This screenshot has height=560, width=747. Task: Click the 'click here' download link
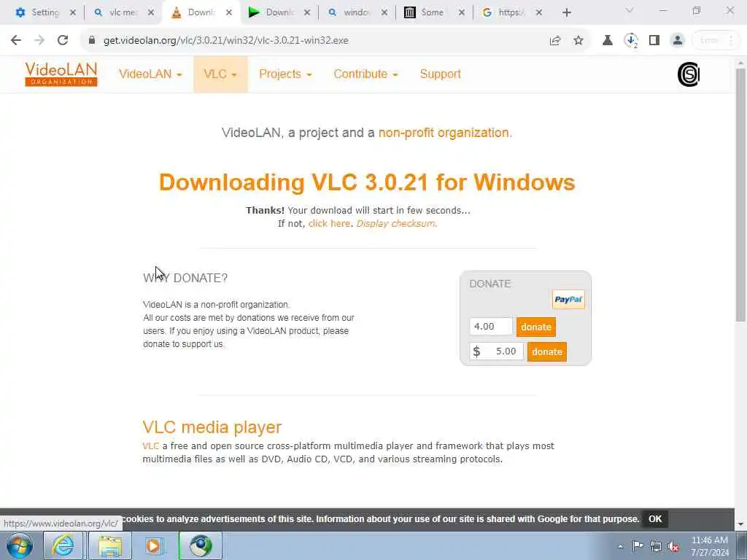(329, 223)
